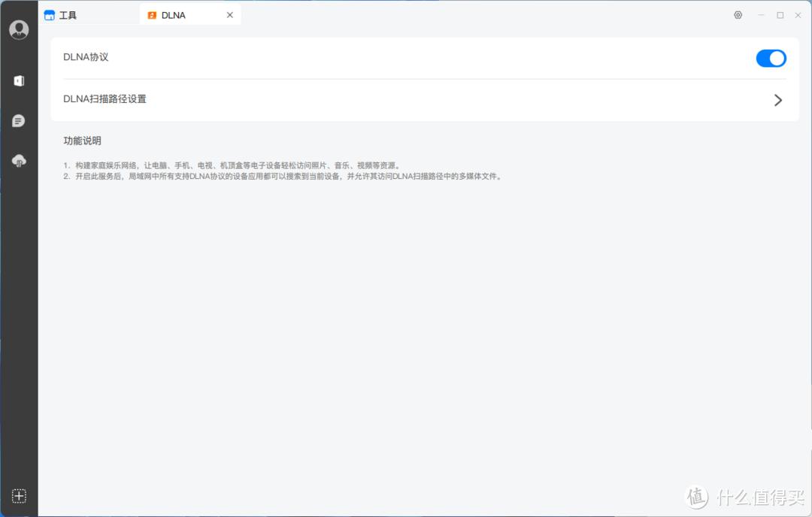Turn off the DLNA协议 toggle switch
The width and height of the screenshot is (812, 517).
[x=771, y=59]
